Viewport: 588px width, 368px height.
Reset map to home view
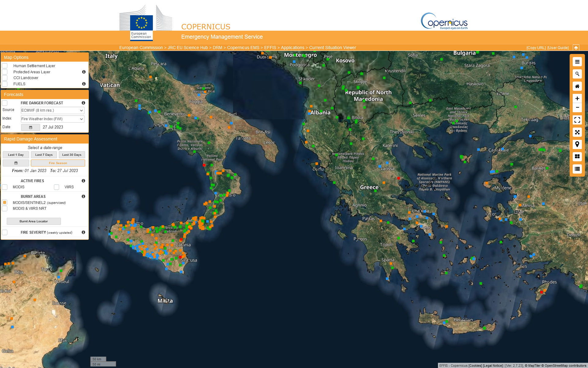pos(577,86)
